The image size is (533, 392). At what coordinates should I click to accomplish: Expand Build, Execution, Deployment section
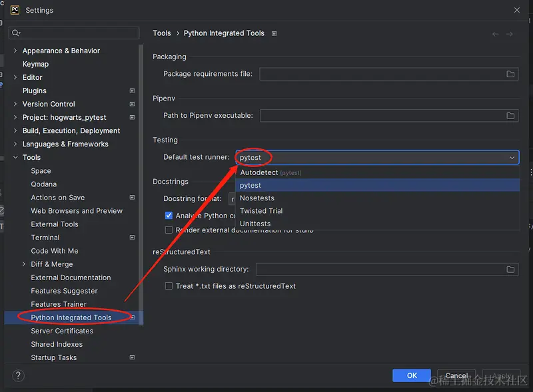click(15, 131)
